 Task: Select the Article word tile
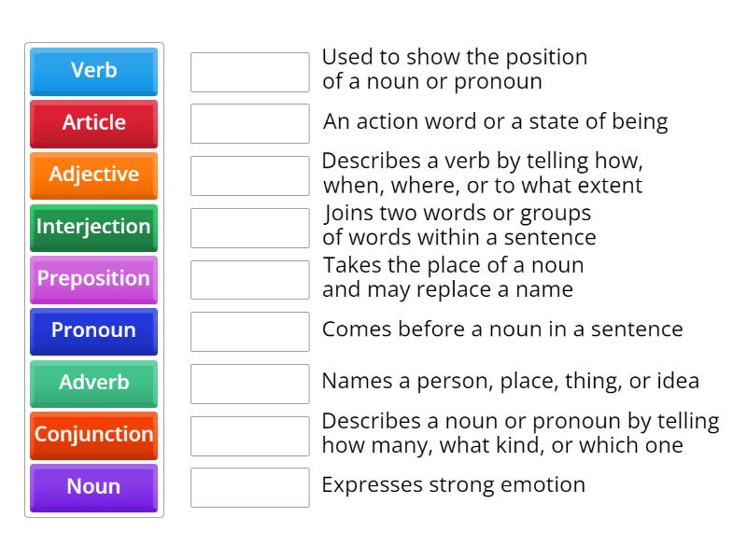[93, 124]
